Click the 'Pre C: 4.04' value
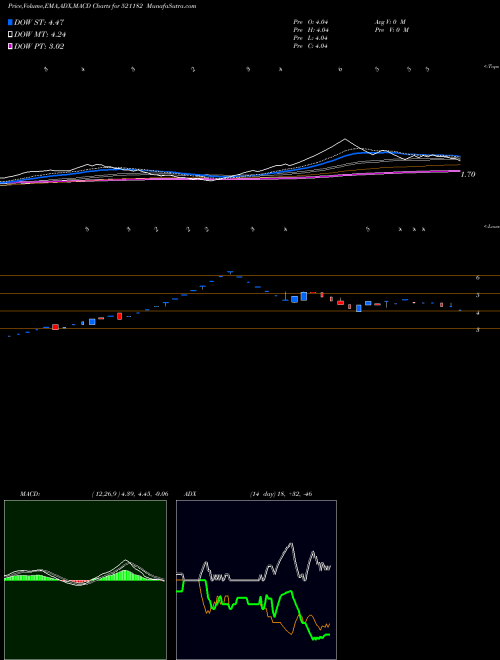Image resolution: width=500 pixels, height=660 pixels. coord(311,46)
